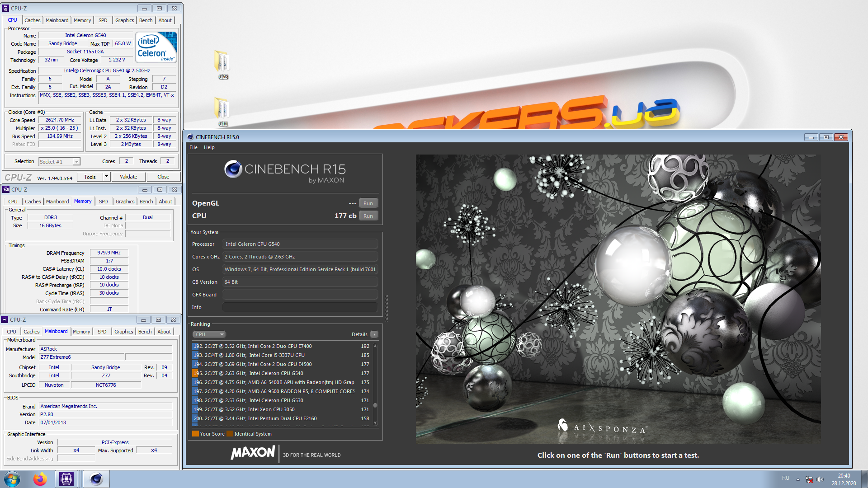Select the highlighted Celeron CPU G540 ranking row

(282, 373)
